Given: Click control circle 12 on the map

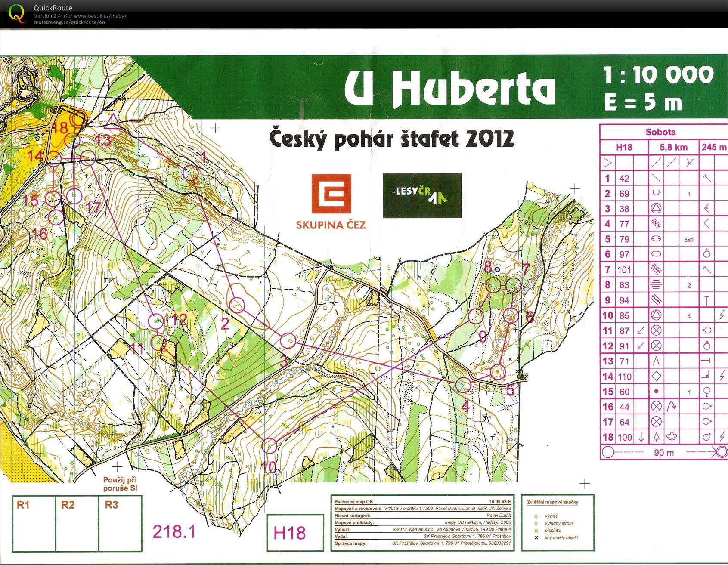Looking at the screenshot, I should (x=156, y=321).
